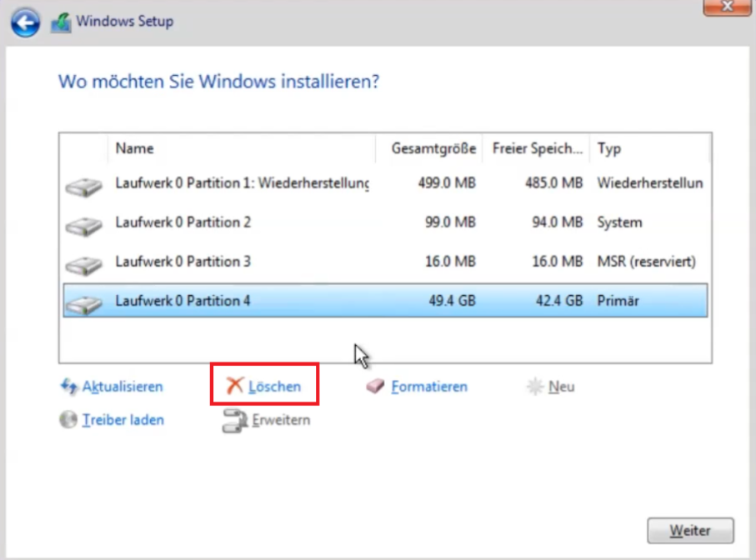This screenshot has height=560, width=756.
Task: Select Laufwerk 0 Partition 2
Action: (250, 222)
